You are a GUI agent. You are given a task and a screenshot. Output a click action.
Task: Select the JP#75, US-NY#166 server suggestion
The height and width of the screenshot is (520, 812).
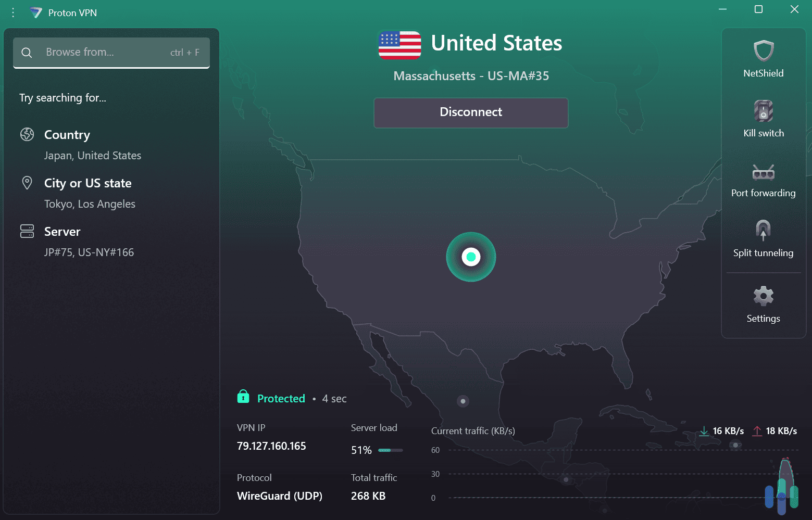[89, 252]
